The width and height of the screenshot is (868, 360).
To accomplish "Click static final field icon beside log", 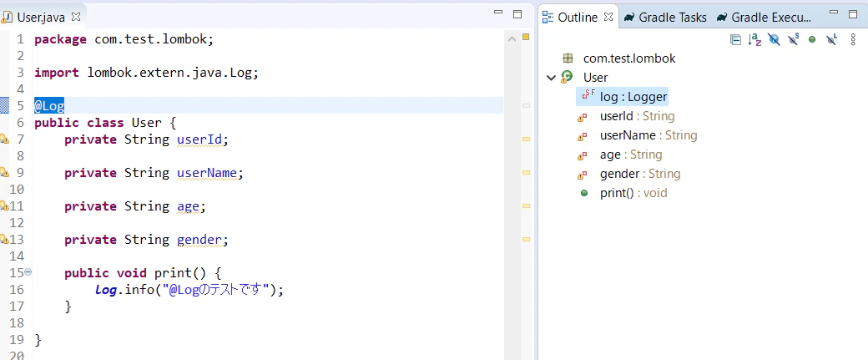I will 588,94.
